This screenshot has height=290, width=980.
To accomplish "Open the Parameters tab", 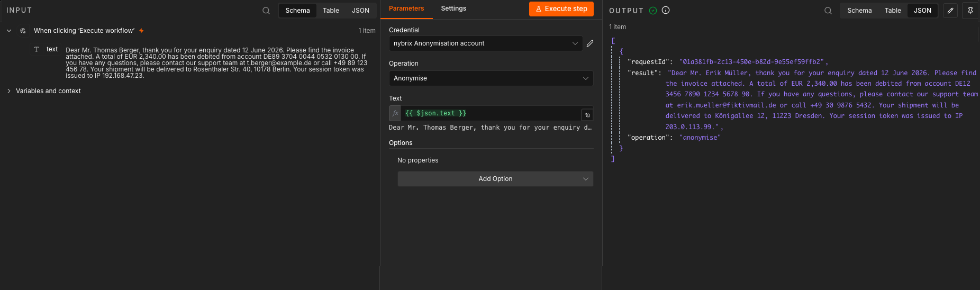I will tap(406, 8).
